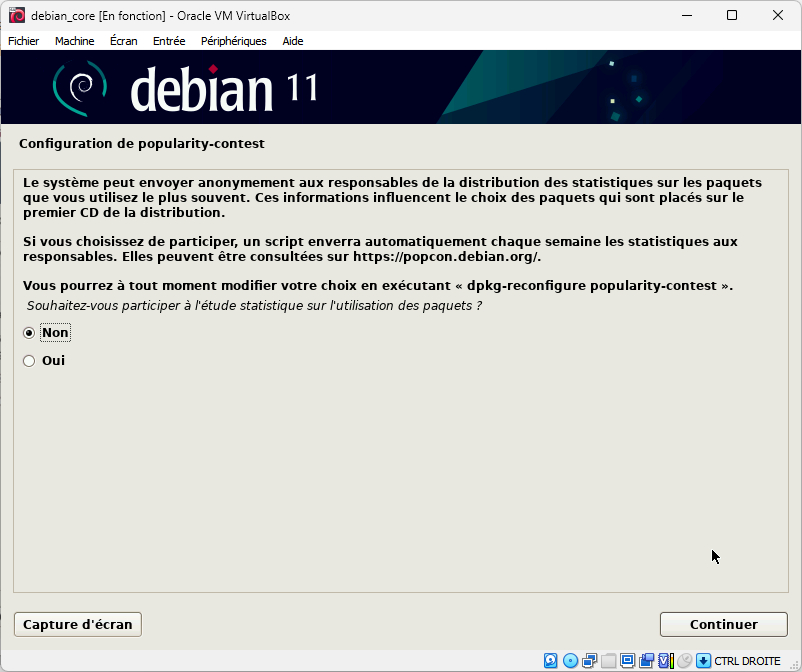The height and width of the screenshot is (672, 802).
Task: Maximize the VirtualBox window
Action: pos(732,15)
